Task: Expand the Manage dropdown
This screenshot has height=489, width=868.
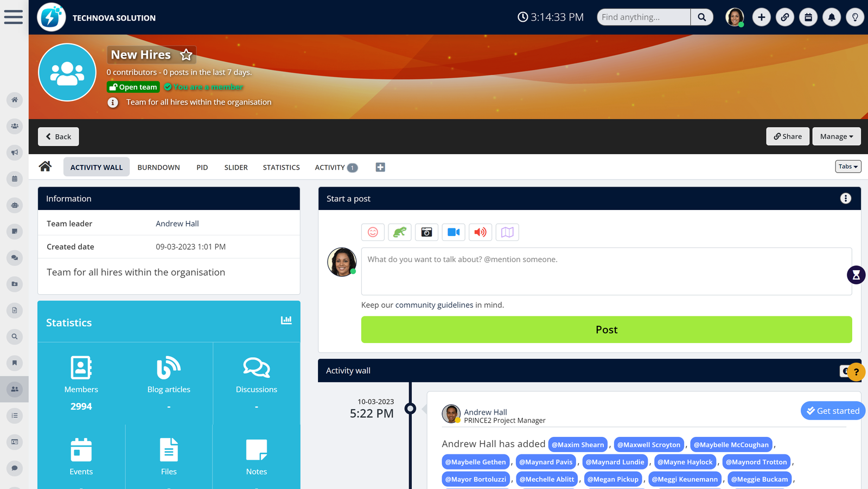Action: (x=836, y=137)
